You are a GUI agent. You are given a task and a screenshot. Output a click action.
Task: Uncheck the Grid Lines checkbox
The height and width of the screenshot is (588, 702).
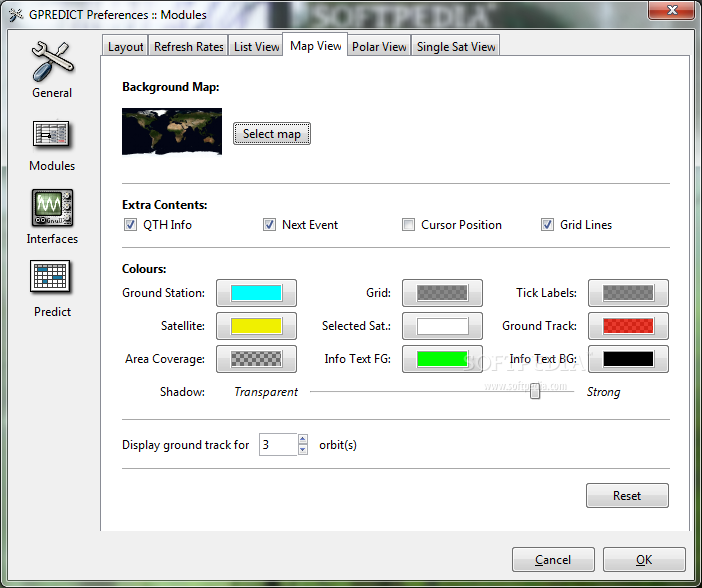point(547,225)
